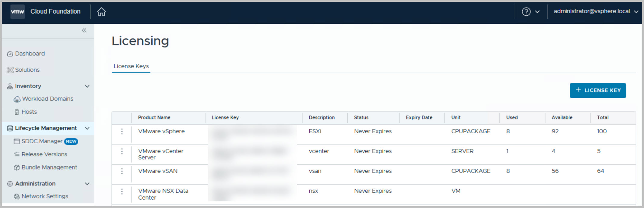Collapse the Lifecycle Management section chevron
This screenshot has height=208, width=644.
87,128
